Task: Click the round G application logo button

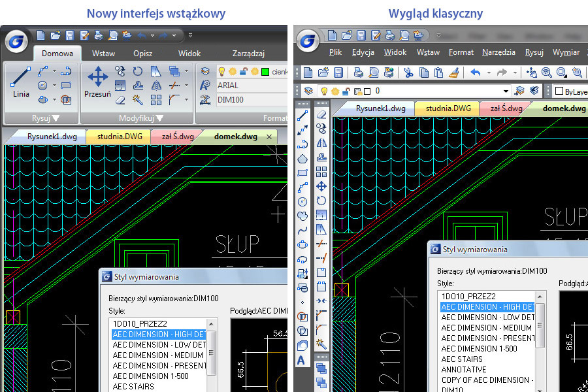Action: coord(16,41)
